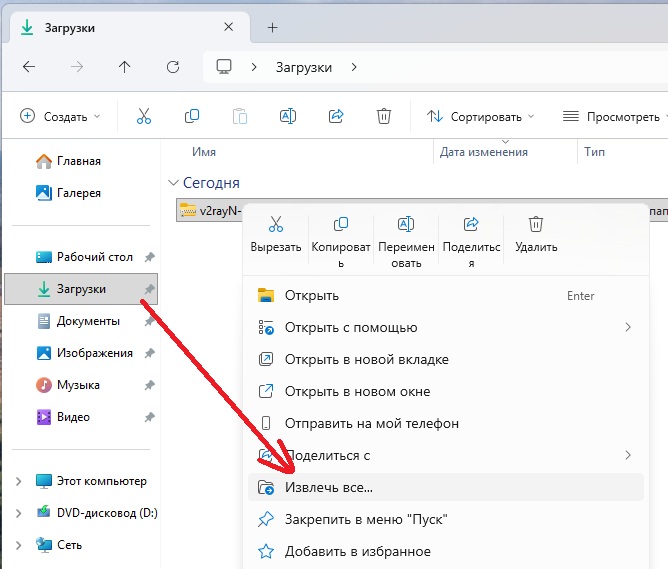This screenshot has width=668, height=569.
Task: Click the Cut scissors icon in toolbar
Action: click(x=144, y=117)
